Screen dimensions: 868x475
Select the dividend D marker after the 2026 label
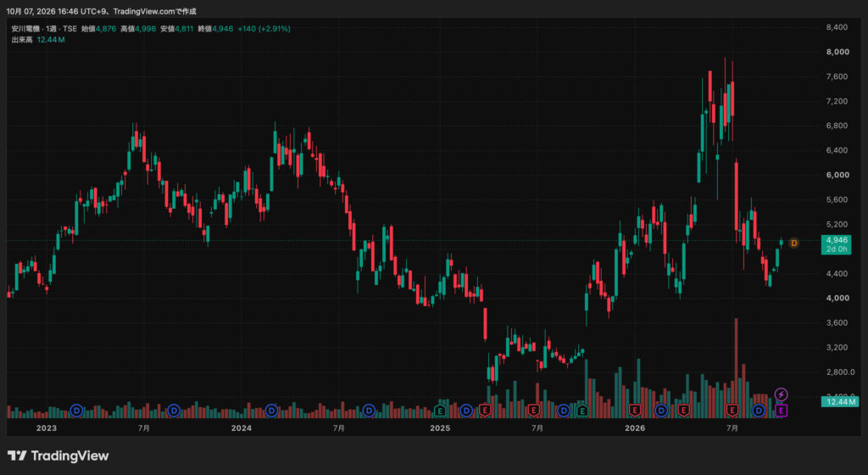(661, 411)
